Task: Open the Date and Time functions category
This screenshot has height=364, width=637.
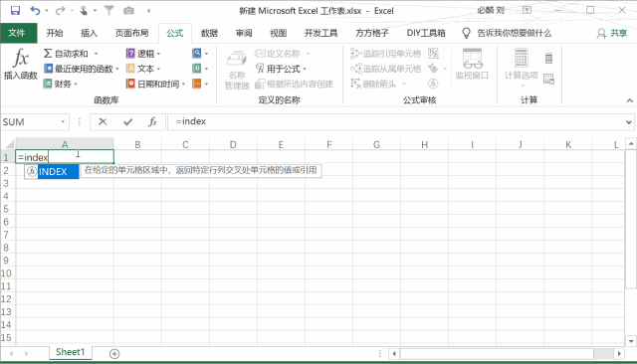Action: [x=155, y=84]
